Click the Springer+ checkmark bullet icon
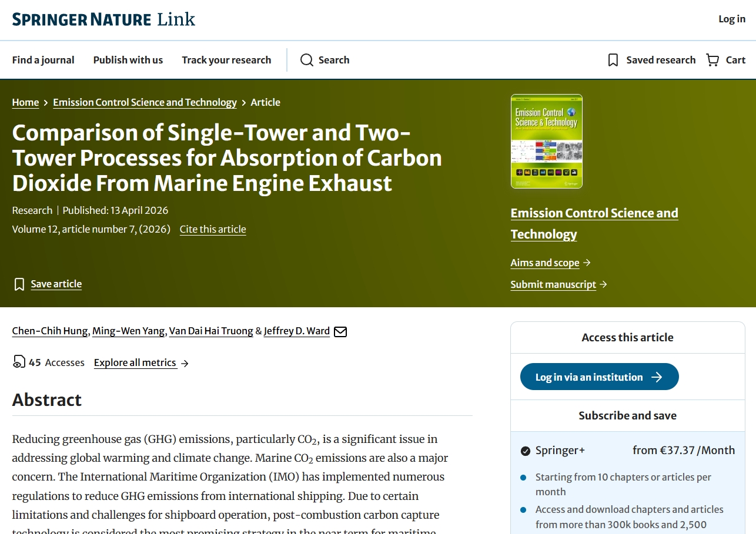The width and height of the screenshot is (756, 534). [x=526, y=451]
